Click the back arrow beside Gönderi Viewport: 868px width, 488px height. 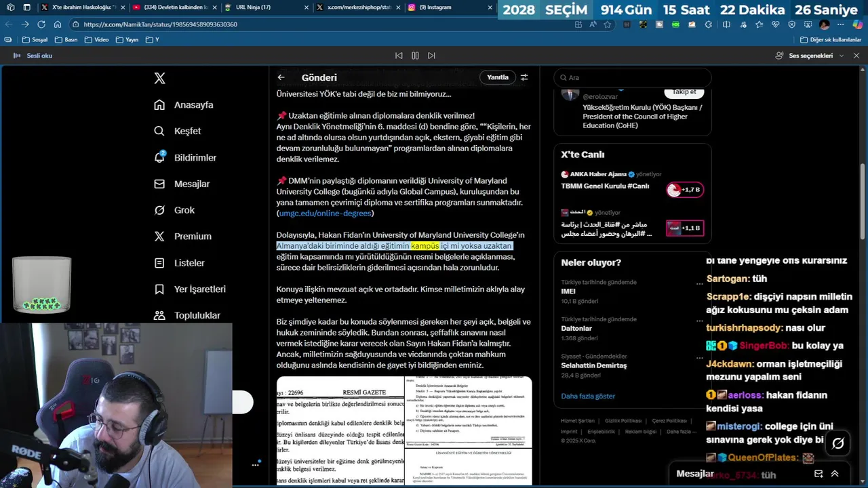coord(281,77)
